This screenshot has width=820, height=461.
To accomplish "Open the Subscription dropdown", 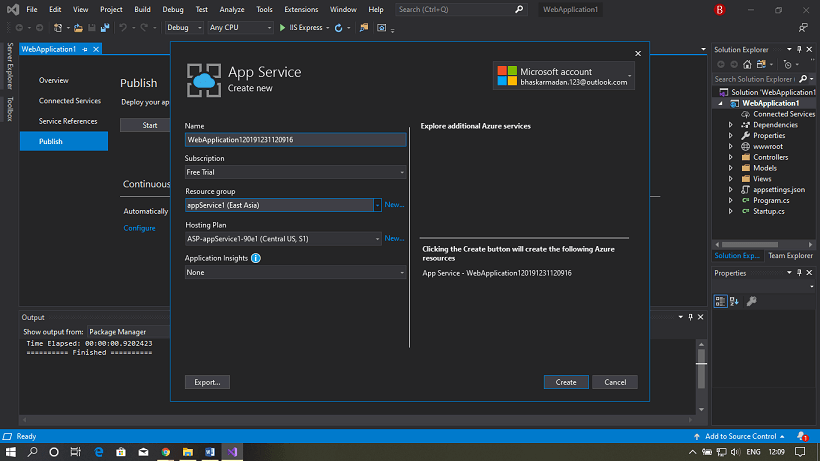I will (402, 172).
